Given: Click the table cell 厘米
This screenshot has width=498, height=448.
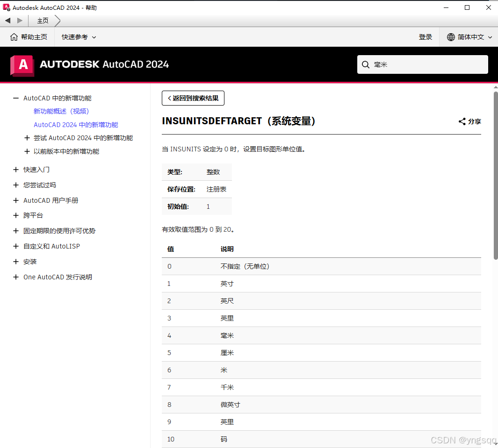Looking at the screenshot, I should tap(227, 353).
